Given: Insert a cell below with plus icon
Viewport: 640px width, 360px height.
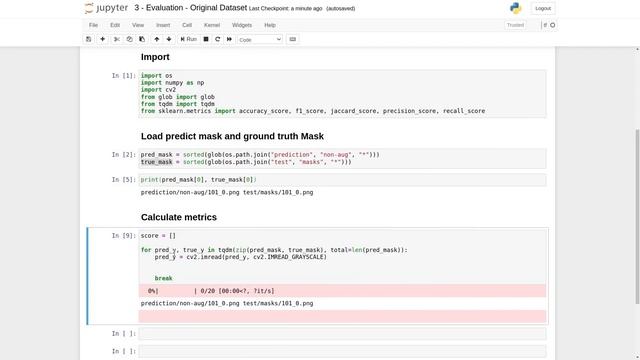Looking at the screenshot, I should [x=102, y=39].
